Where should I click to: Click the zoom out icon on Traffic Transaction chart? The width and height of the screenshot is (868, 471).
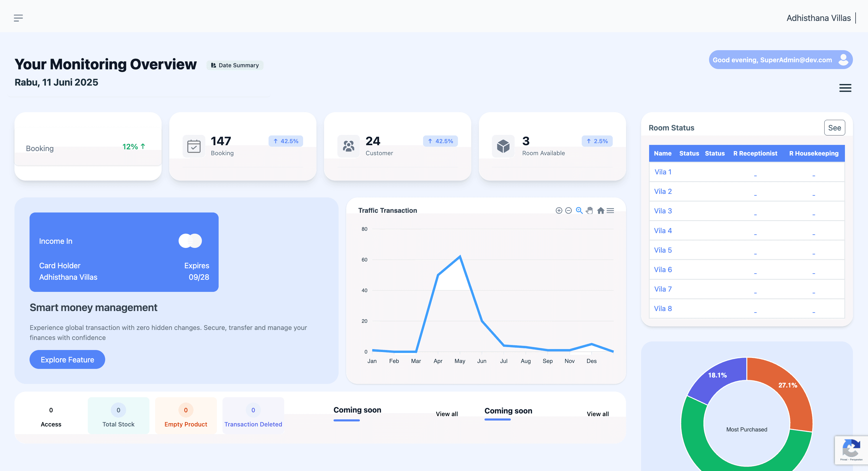(568, 210)
